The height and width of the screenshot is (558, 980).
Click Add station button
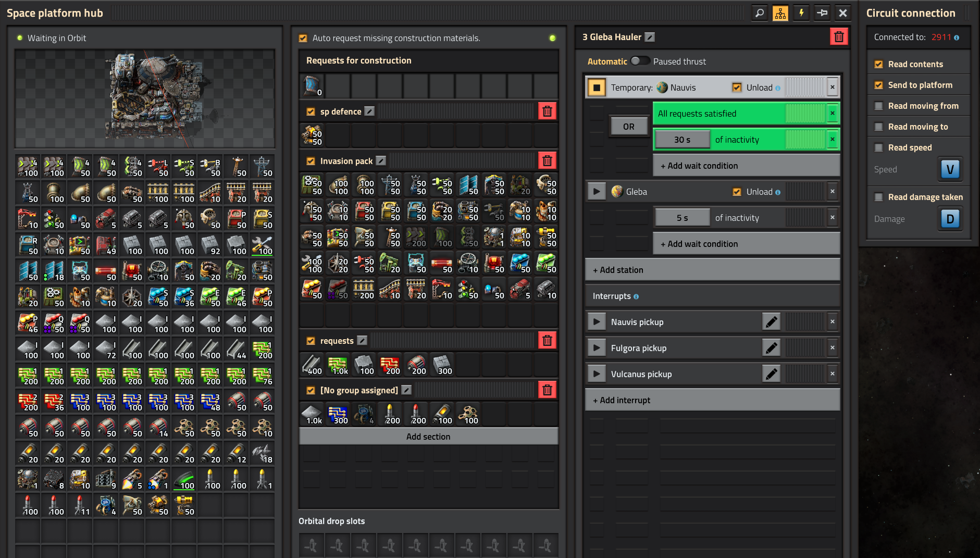pyautogui.click(x=712, y=270)
